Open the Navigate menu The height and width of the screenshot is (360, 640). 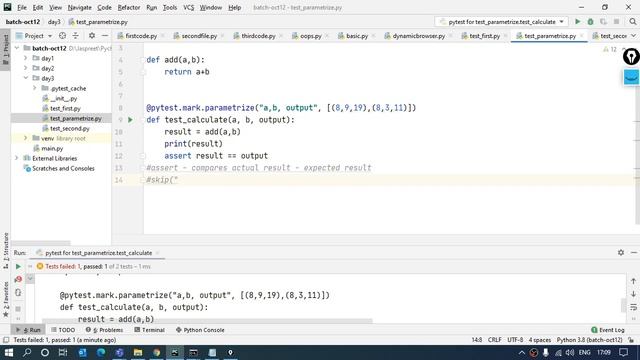coord(80,7)
